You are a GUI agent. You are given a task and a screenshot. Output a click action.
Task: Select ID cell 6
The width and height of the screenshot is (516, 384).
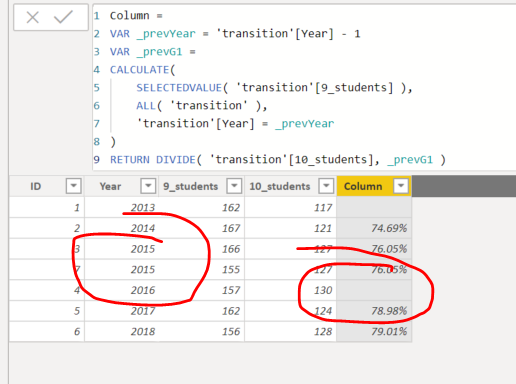pos(47,331)
